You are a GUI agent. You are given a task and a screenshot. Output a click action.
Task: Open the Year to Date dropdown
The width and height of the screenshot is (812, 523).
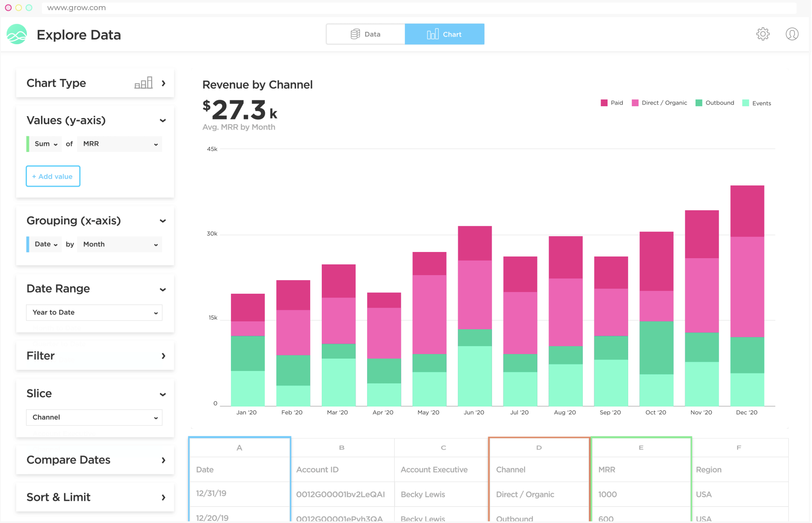[x=94, y=312]
